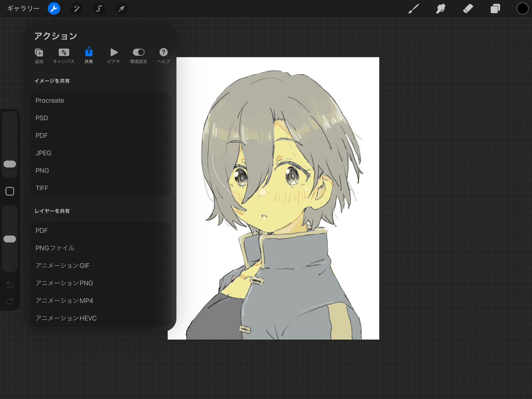Tap the square modify button in sidebar
The height and width of the screenshot is (399, 532).
pos(10,191)
